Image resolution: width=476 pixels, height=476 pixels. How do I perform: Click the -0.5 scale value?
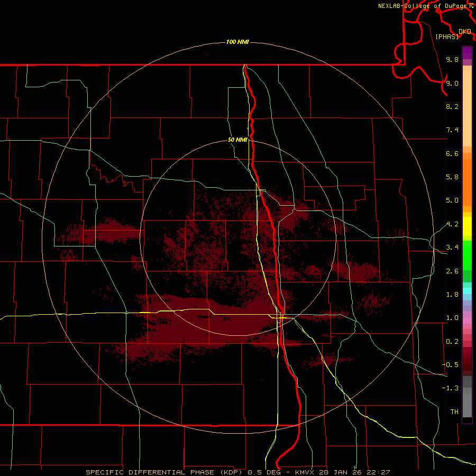(x=450, y=365)
